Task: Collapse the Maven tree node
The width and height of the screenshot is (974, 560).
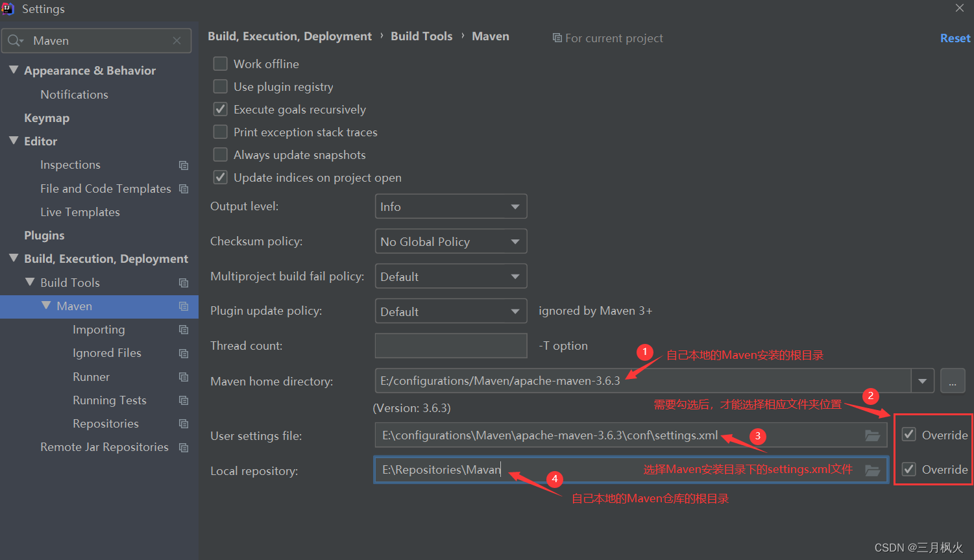Action: [x=46, y=306]
